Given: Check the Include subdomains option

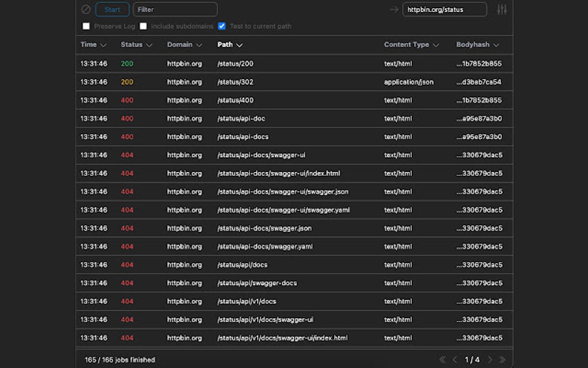Looking at the screenshot, I should click(144, 26).
